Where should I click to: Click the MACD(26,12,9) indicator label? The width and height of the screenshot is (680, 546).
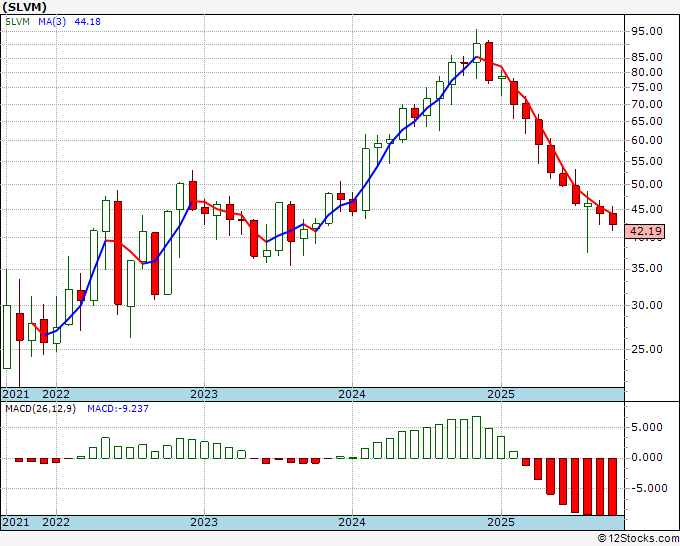click(41, 409)
